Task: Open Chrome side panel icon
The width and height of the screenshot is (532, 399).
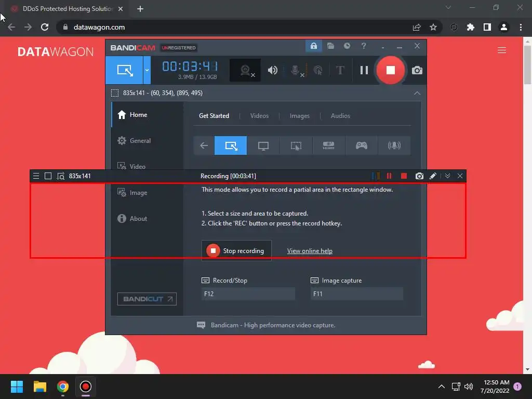Action: [x=487, y=27]
